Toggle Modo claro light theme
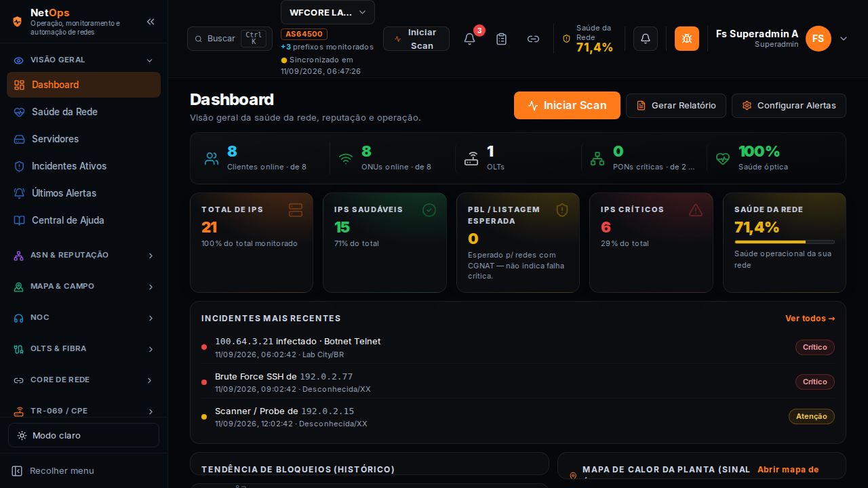This screenshot has width=868, height=488. pos(83,435)
